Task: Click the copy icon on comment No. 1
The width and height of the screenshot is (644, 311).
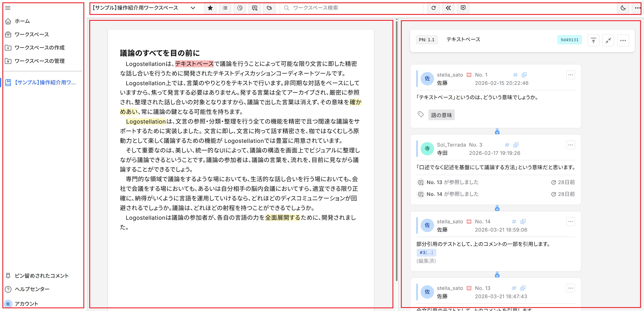Action: click(x=524, y=75)
